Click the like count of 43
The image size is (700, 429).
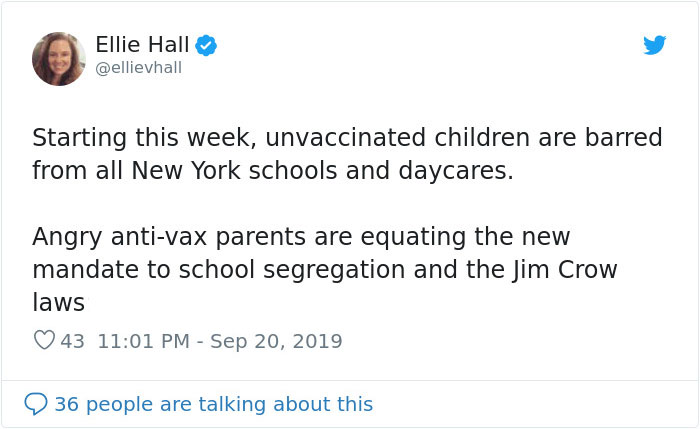pos(73,341)
